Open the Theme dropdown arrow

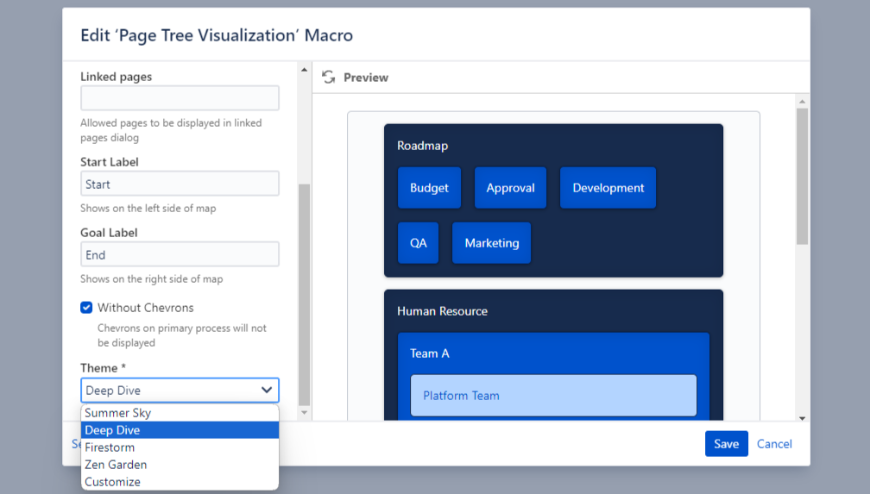[x=266, y=390]
